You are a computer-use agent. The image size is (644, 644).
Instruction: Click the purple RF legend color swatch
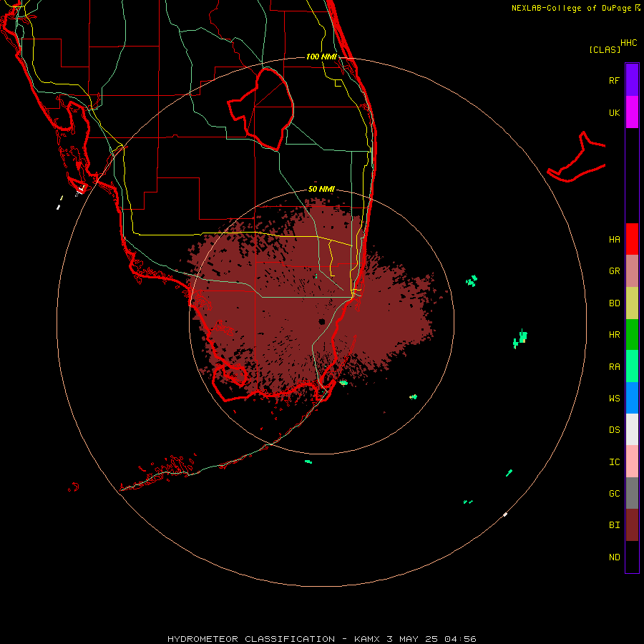(x=632, y=80)
